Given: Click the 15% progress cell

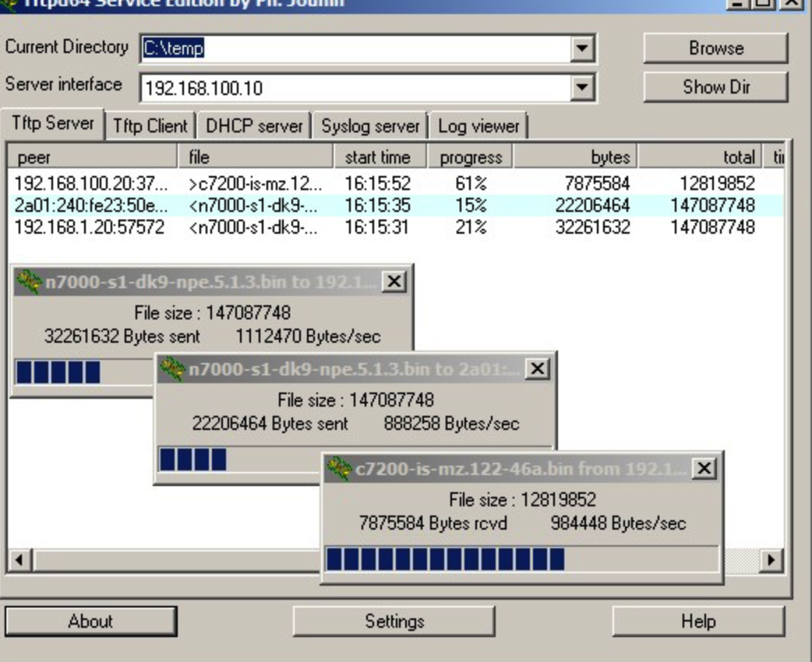Looking at the screenshot, I should click(x=471, y=206).
